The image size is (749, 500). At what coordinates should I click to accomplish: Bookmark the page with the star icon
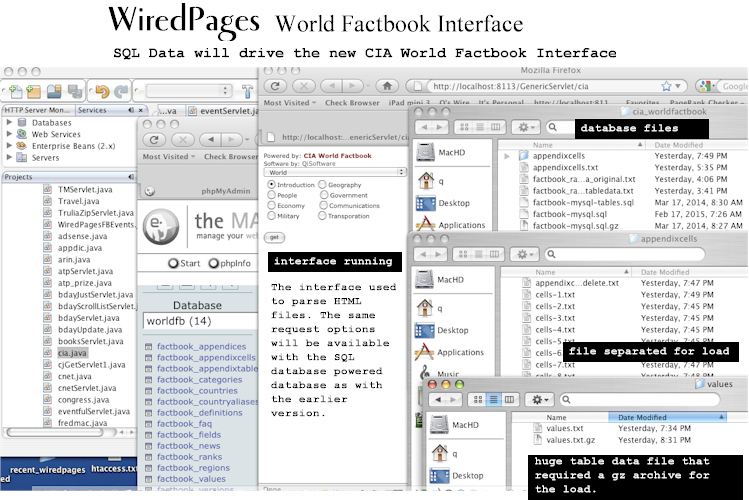[666, 86]
